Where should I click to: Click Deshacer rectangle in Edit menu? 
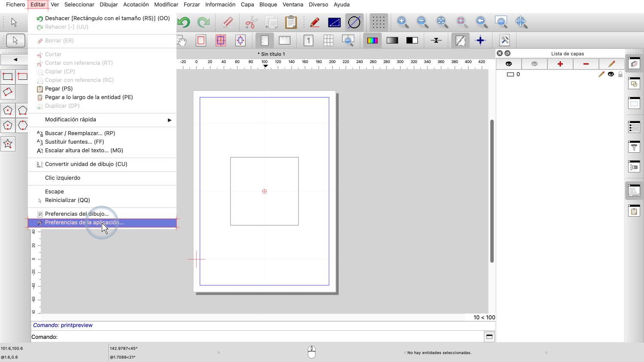tap(107, 18)
